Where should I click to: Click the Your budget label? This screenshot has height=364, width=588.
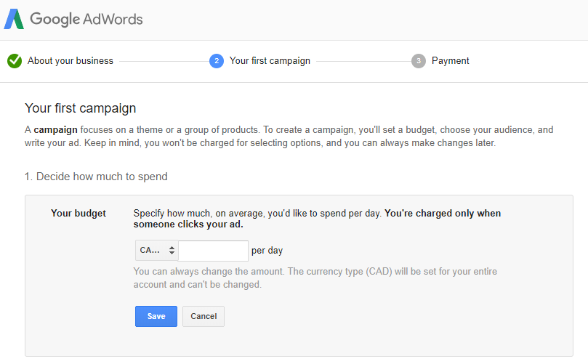tap(78, 214)
